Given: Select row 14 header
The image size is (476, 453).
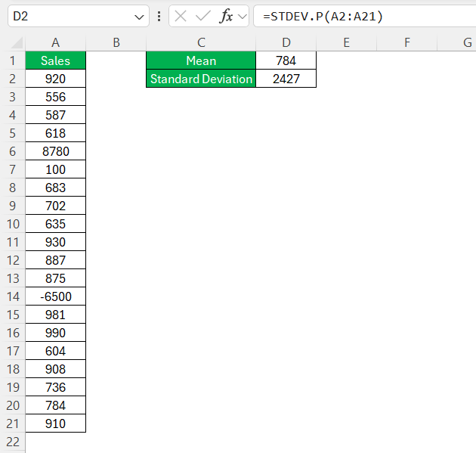Looking at the screenshot, I should [x=12, y=296].
